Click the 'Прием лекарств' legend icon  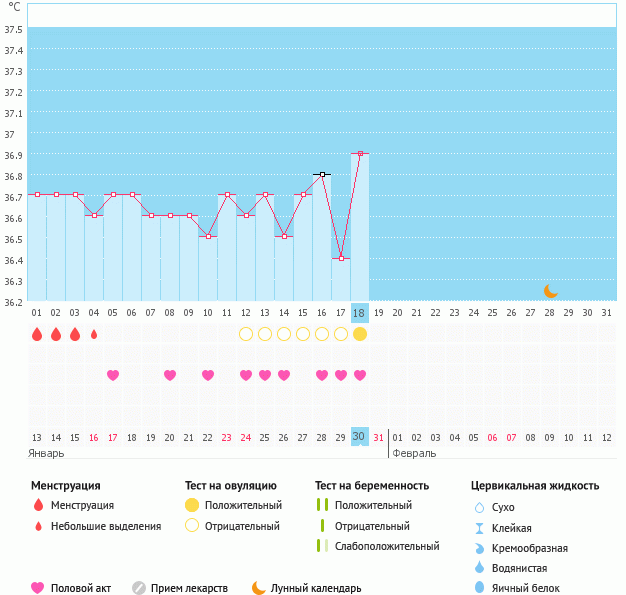point(139,588)
